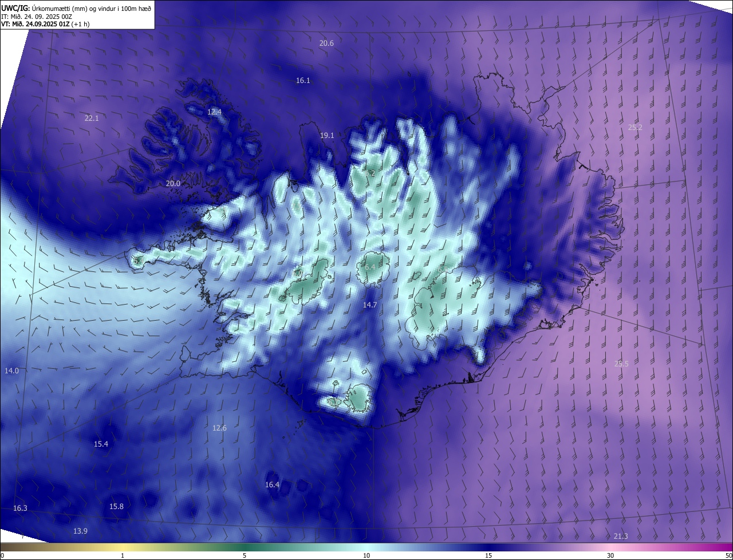Click the 12.6 value on the map
733x560 pixels.
pyautogui.click(x=219, y=428)
